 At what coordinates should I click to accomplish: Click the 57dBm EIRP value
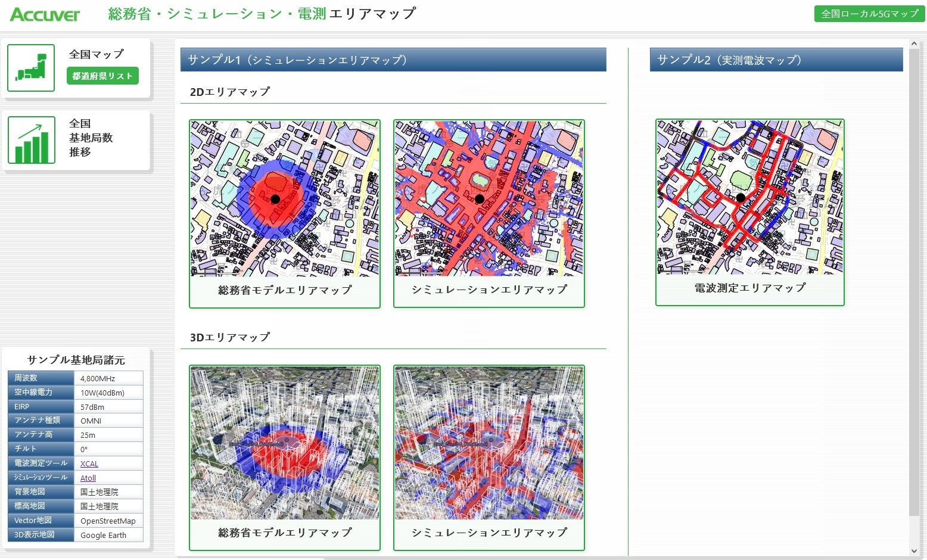point(92,407)
